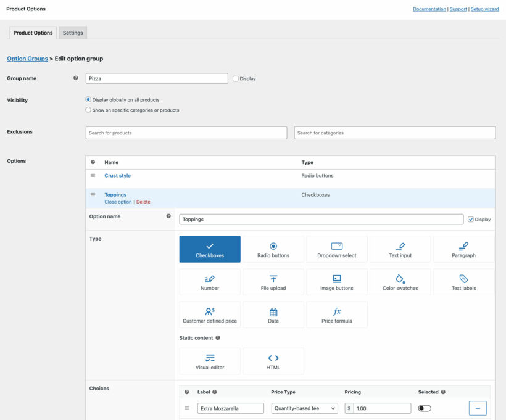The height and width of the screenshot is (420, 506).
Task: Open the Toppings option for editing
Action: 115,194
